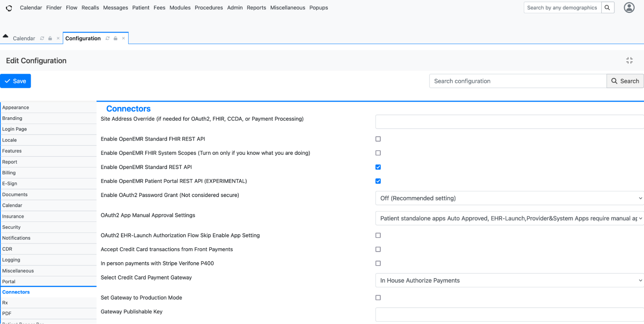
Task: Select Security in the sidebar
Action: [48, 227]
